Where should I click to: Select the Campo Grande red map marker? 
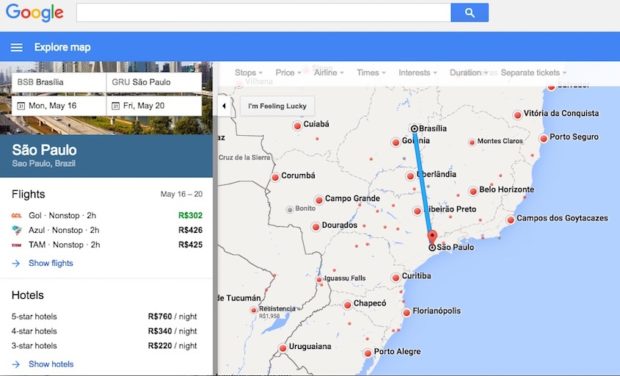point(319,200)
